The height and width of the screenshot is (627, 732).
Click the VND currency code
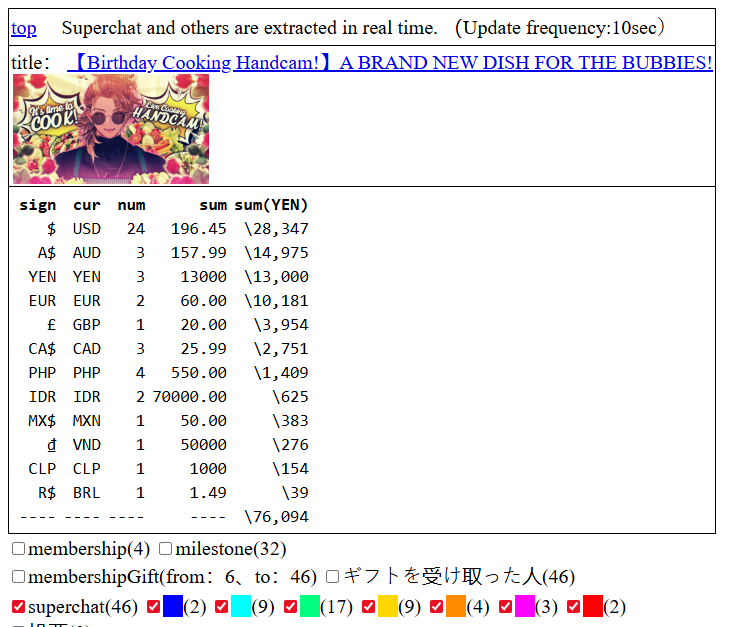pyautogui.click(x=87, y=444)
